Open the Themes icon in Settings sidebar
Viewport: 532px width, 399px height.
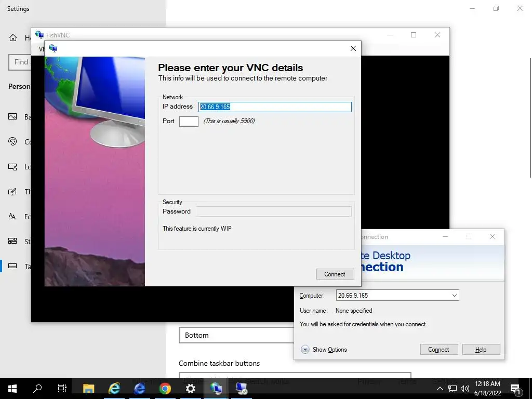12,192
